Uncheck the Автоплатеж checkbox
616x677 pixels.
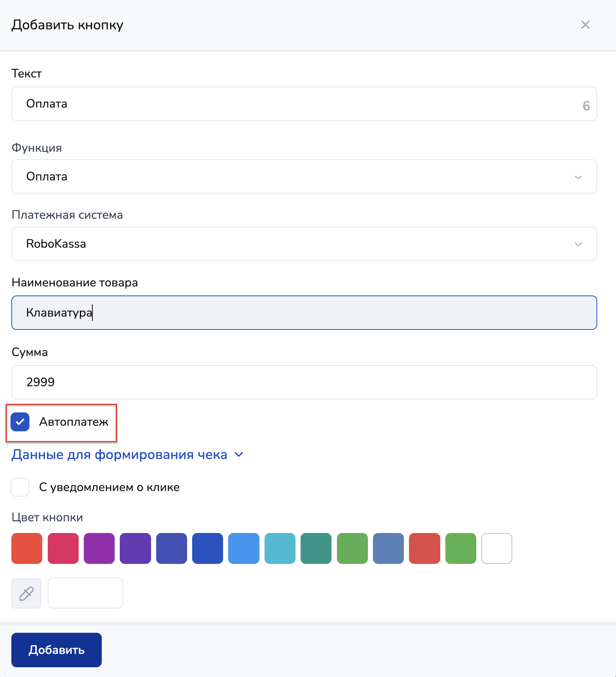click(x=20, y=422)
